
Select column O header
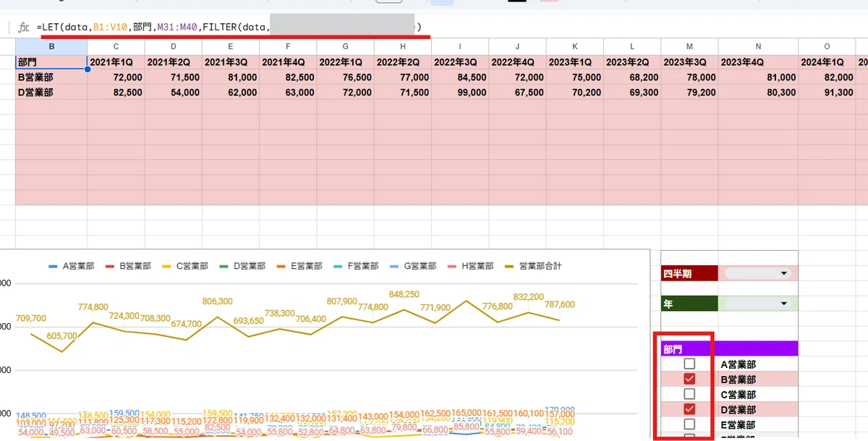[x=827, y=47]
